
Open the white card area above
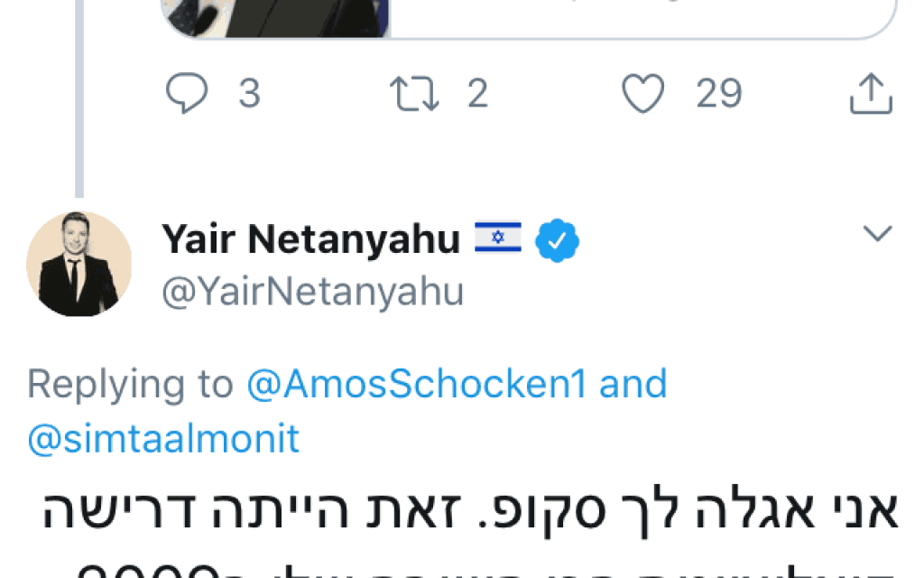click(x=641, y=16)
